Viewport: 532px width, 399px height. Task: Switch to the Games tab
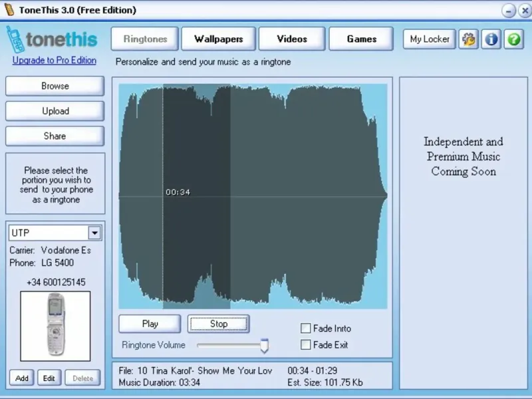tap(361, 39)
